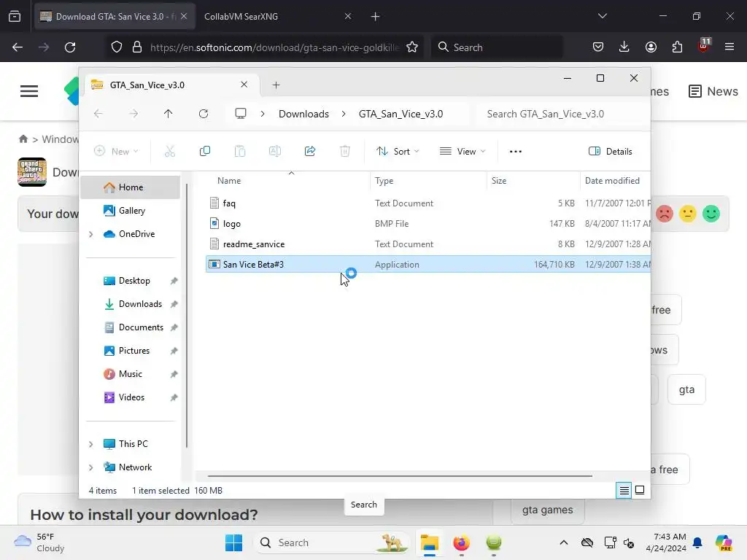
Task: Click the gta games tag
Action: [x=547, y=510]
